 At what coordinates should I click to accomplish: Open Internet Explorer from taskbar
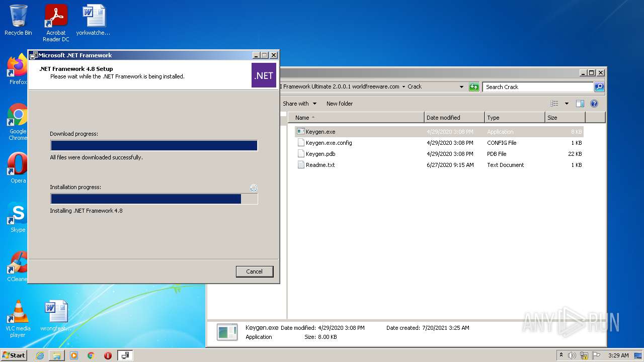click(x=40, y=355)
